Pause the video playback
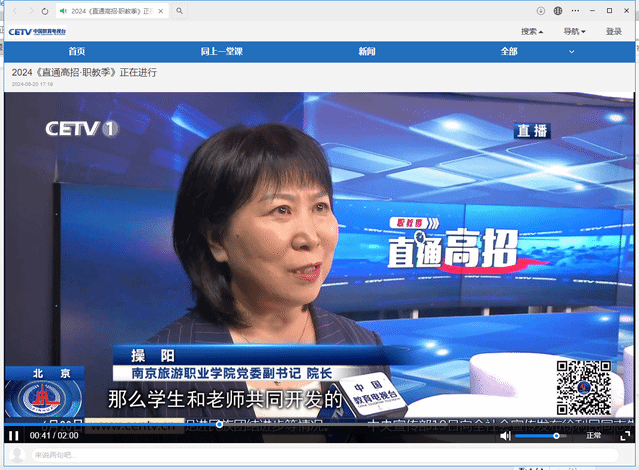639x470 pixels. coord(15,436)
